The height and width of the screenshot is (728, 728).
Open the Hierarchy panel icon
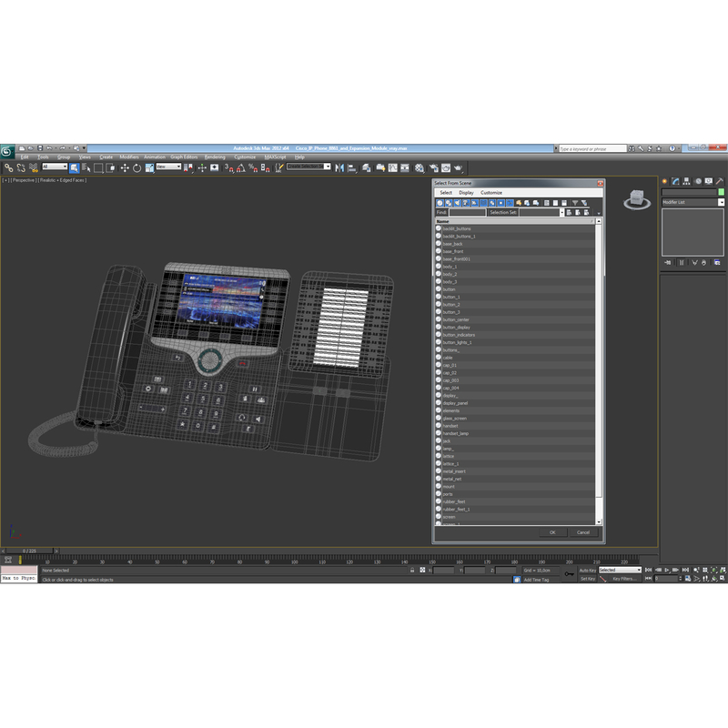685,182
